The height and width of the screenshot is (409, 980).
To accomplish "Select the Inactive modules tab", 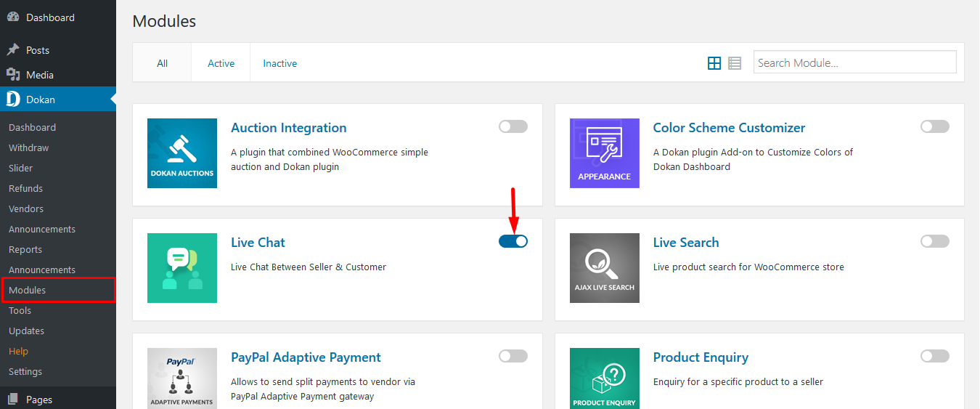I will coord(280,63).
